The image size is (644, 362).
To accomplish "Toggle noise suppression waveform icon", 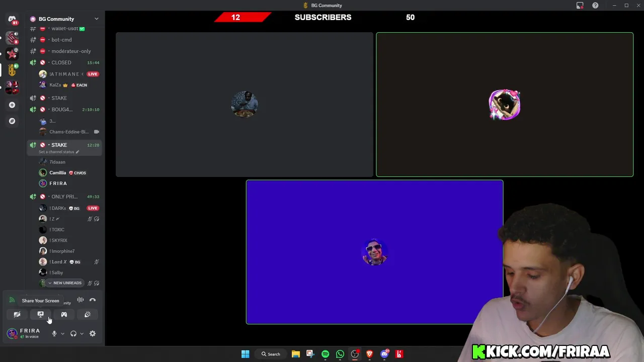I will [x=80, y=300].
